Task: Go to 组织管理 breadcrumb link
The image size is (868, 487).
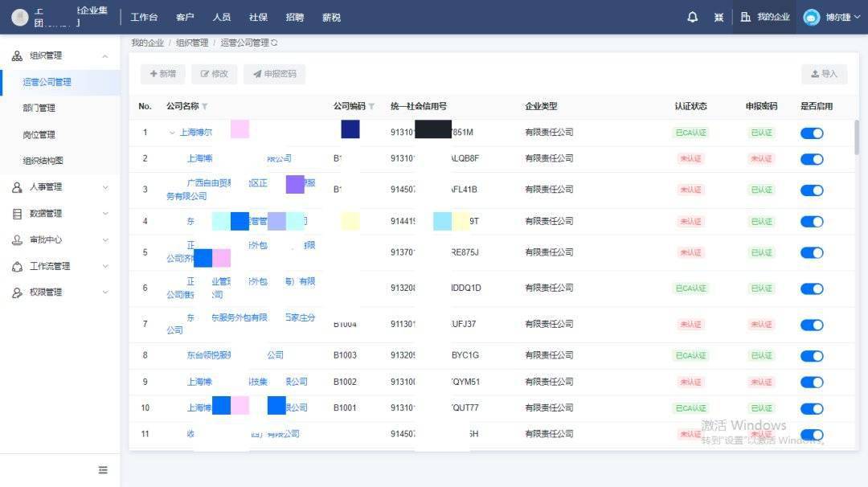Action: pos(192,43)
